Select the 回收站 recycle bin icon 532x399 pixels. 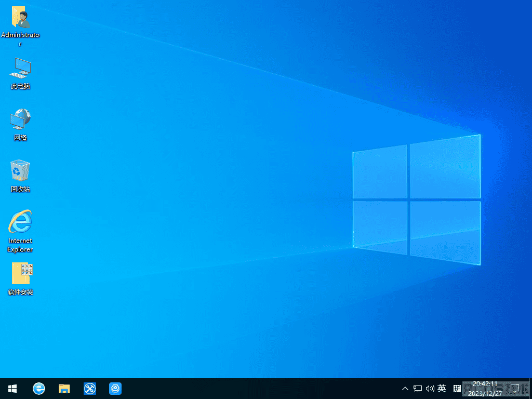tap(20, 176)
